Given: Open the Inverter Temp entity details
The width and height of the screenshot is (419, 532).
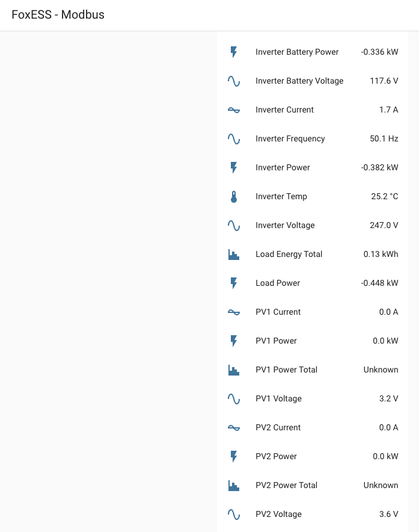Looking at the screenshot, I should [x=281, y=196].
